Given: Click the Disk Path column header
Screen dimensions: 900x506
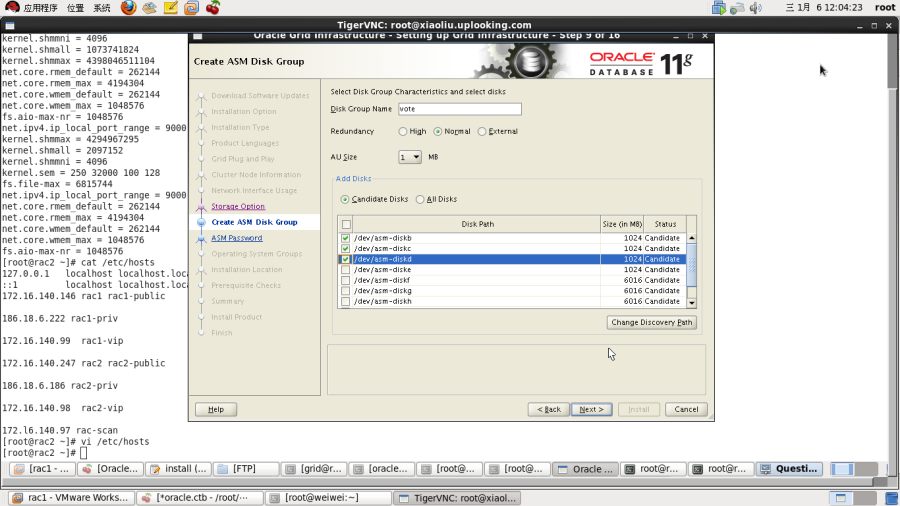Looking at the screenshot, I should (478, 224).
